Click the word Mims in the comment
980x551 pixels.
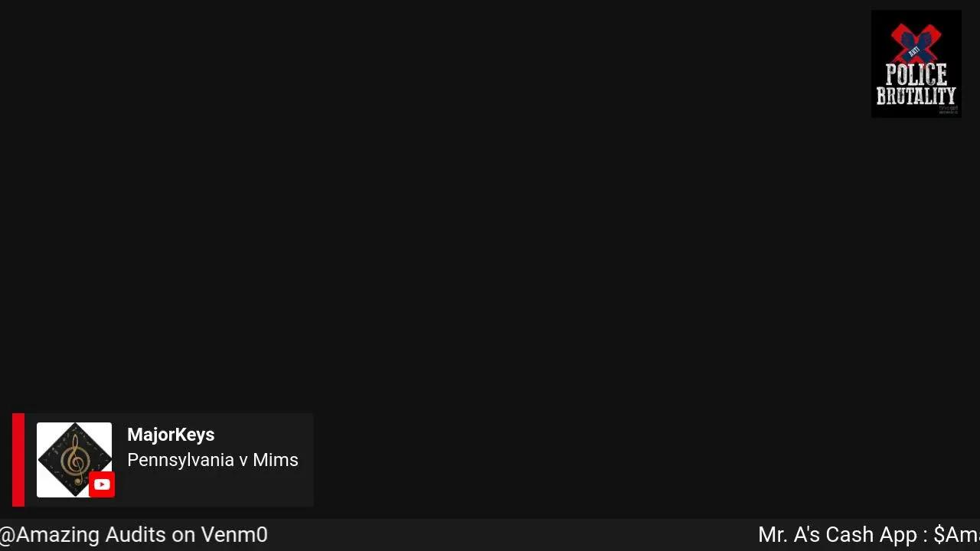(x=276, y=460)
